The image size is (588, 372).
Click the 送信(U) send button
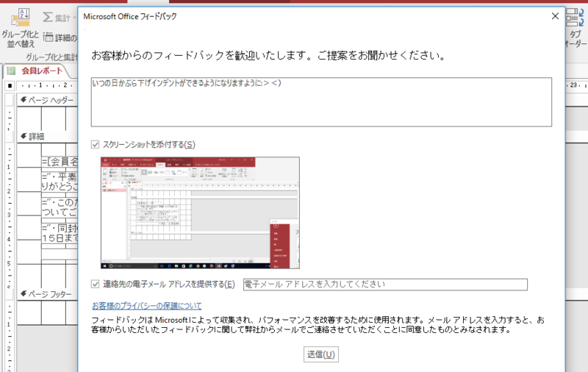[x=321, y=354]
